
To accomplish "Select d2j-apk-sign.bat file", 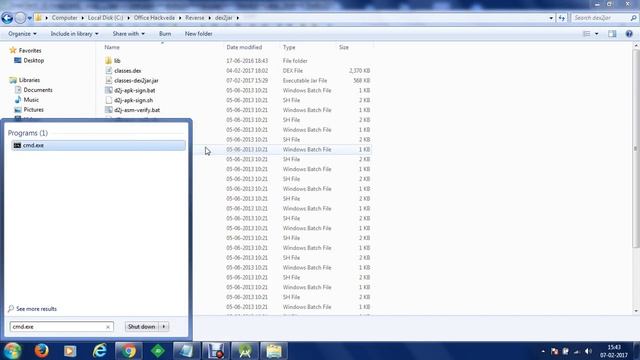I will click(x=134, y=90).
